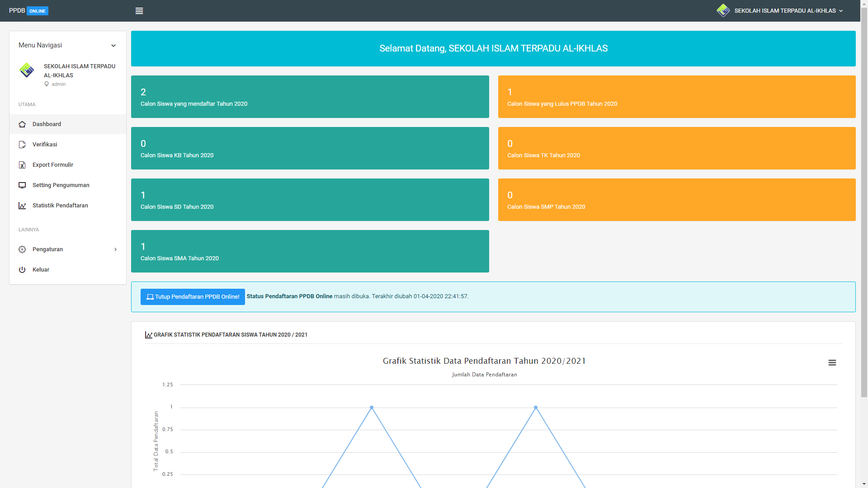This screenshot has width=868, height=488.
Task: Click the school logo in top bar
Action: pyautogui.click(x=723, y=10)
